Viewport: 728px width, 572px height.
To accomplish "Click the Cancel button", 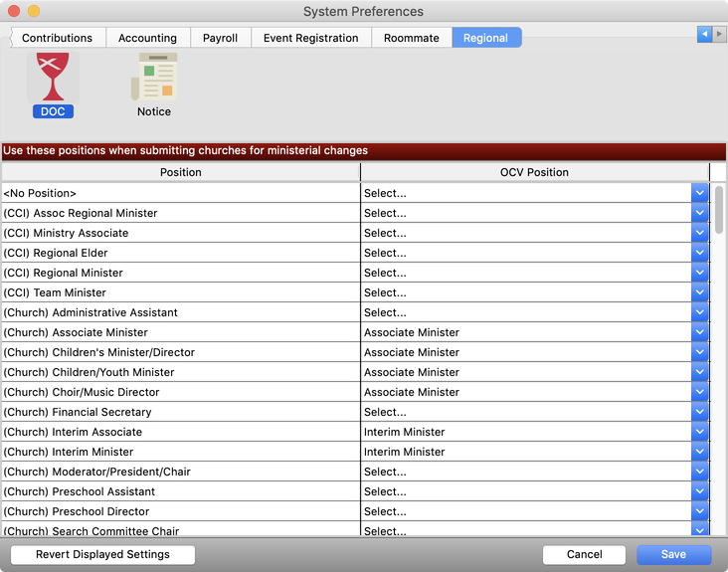I will click(x=584, y=554).
